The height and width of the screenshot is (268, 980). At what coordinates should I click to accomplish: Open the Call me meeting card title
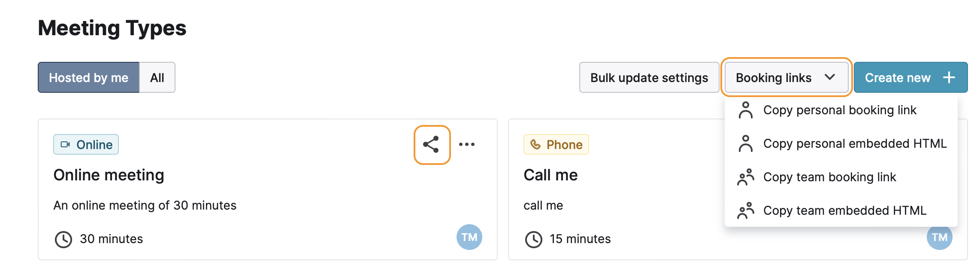pos(550,175)
